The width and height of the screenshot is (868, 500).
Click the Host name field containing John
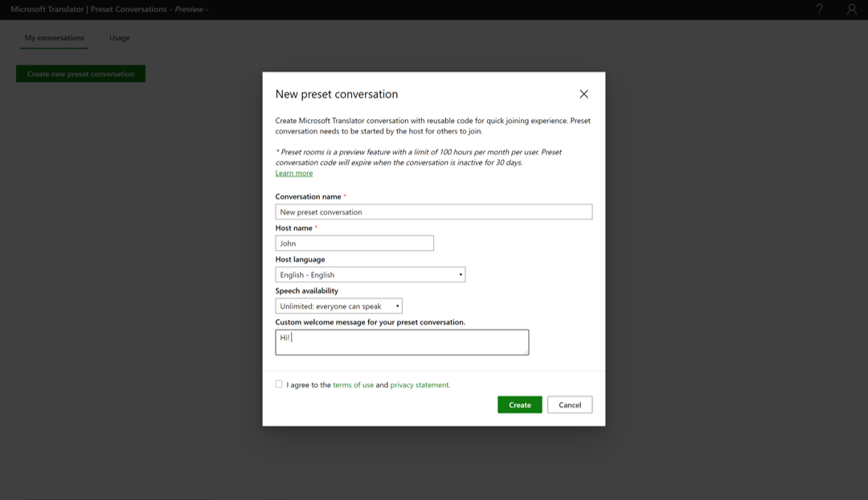pyautogui.click(x=354, y=244)
